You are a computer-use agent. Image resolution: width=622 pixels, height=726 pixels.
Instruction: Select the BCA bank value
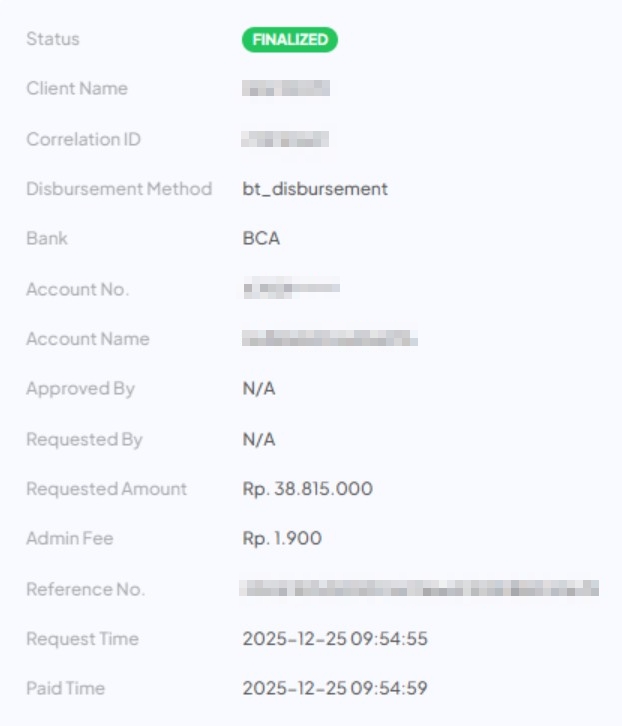tap(261, 239)
